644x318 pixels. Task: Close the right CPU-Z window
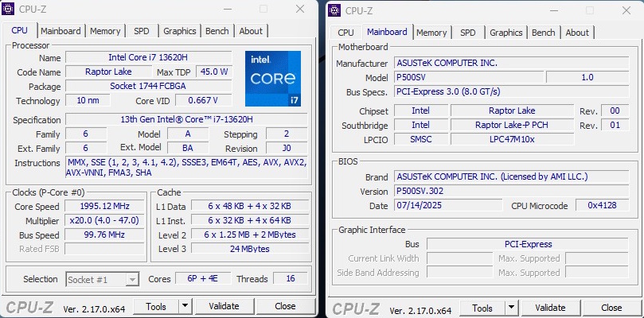pyautogui.click(x=626, y=10)
